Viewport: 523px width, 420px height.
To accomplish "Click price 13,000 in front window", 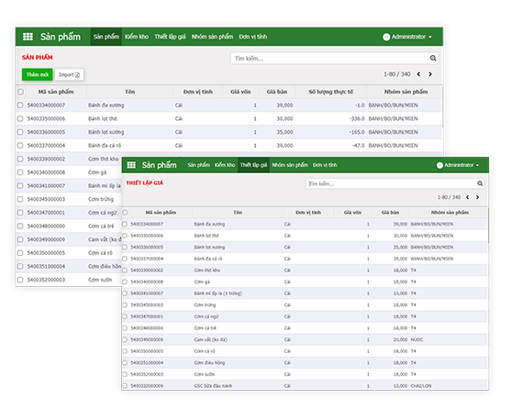I will tap(400, 386).
